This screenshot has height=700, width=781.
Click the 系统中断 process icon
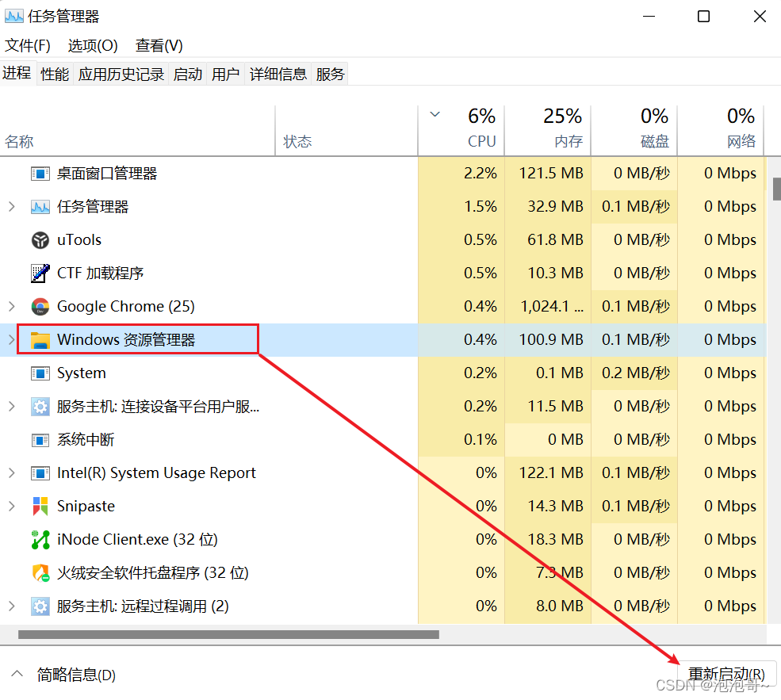[x=40, y=440]
